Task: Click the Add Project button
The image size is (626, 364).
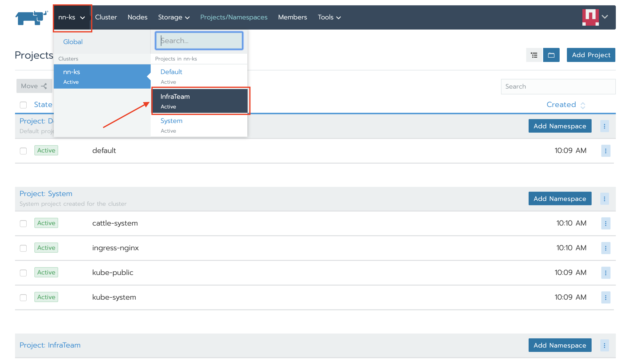Action: pyautogui.click(x=591, y=55)
